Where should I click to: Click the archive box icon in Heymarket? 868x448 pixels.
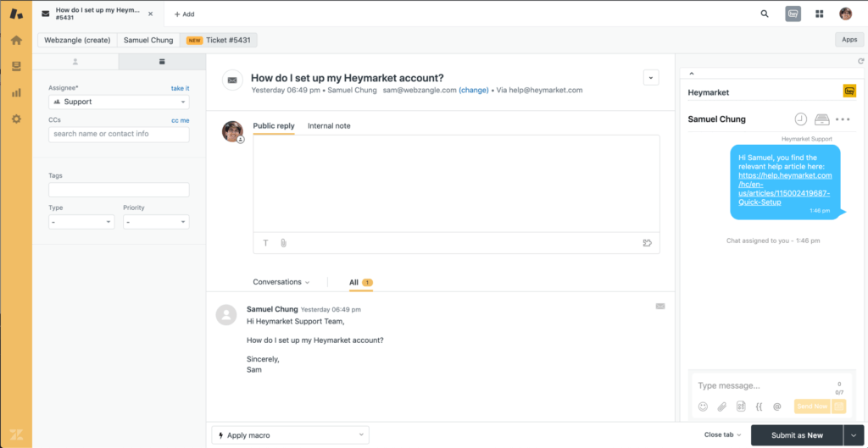coord(821,119)
